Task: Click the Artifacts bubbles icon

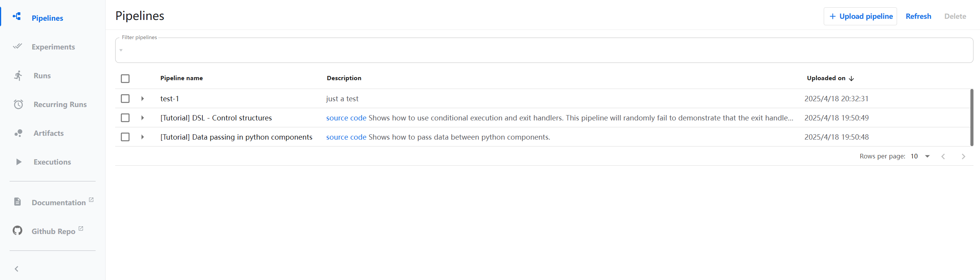Action: 18,133
